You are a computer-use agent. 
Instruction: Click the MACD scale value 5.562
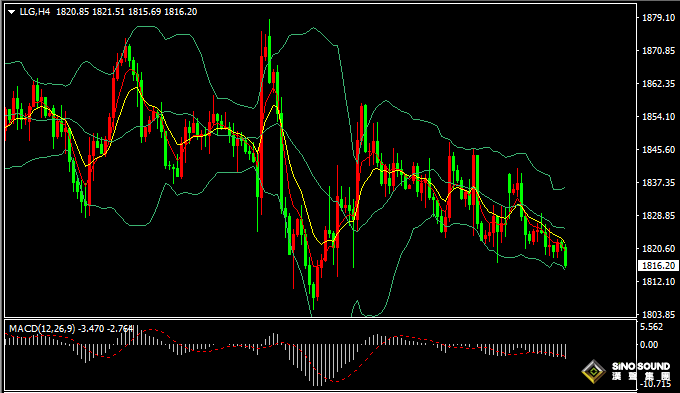[x=651, y=327]
